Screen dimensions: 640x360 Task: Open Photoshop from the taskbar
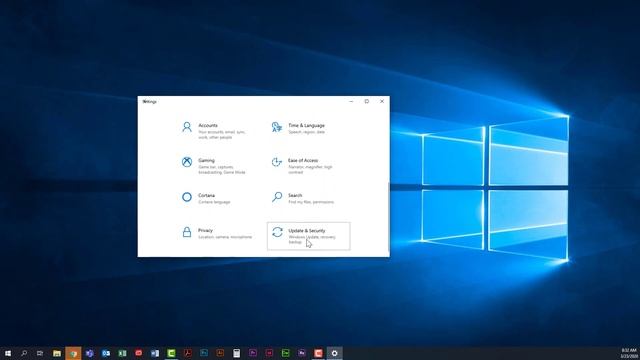click(x=204, y=353)
